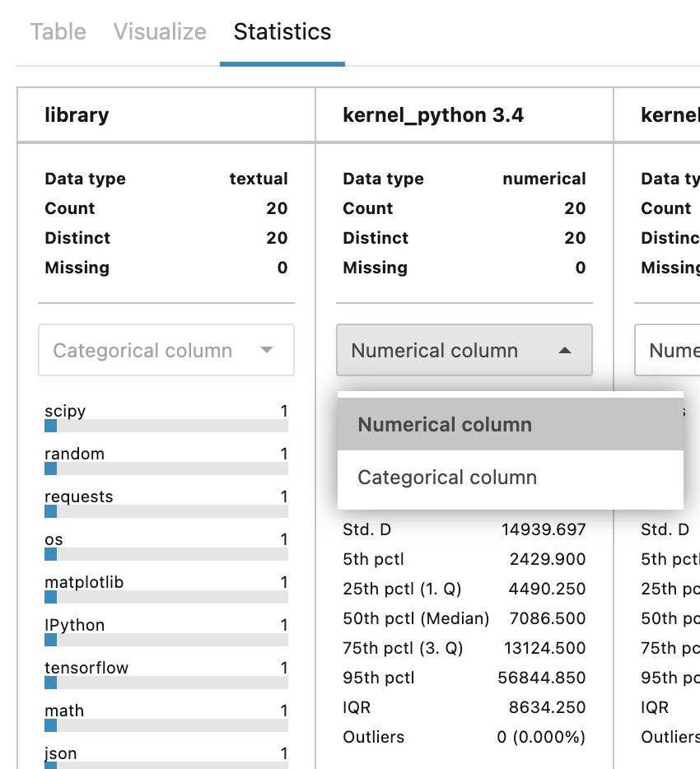Click the library column header
The height and width of the screenshot is (769, 700).
click(77, 114)
